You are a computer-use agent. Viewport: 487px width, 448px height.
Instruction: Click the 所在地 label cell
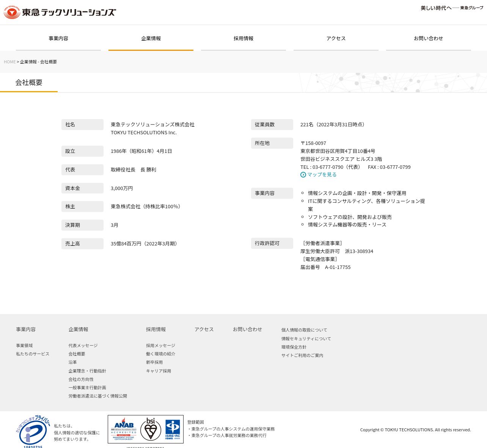(x=272, y=143)
